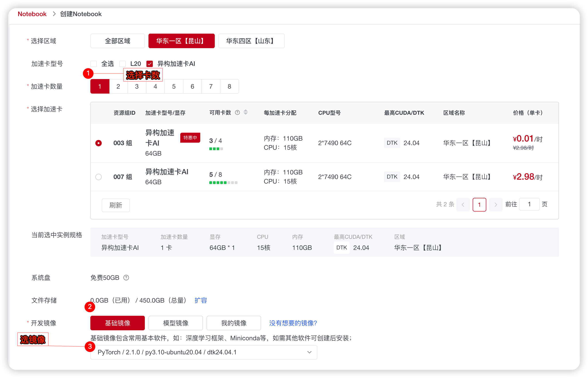Click the 3 / 4 availability bar
The image size is (588, 378).
tap(216, 149)
